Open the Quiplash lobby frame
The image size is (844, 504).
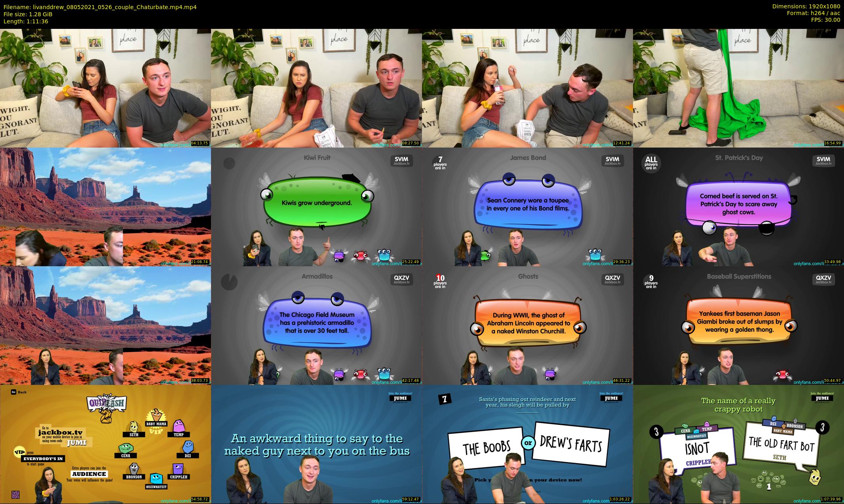[105, 444]
